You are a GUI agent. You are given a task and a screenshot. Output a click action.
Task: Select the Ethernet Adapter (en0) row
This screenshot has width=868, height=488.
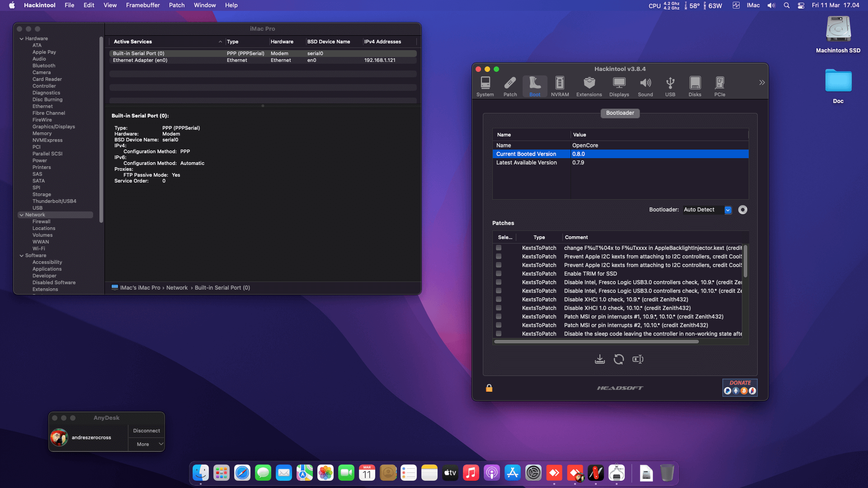coord(263,60)
